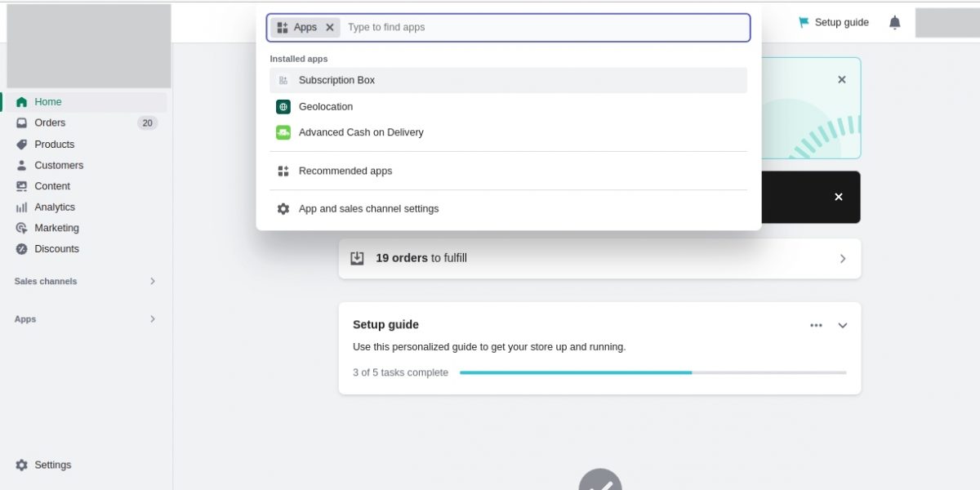
Task: Click the Analytics bar chart icon
Action: (22, 207)
